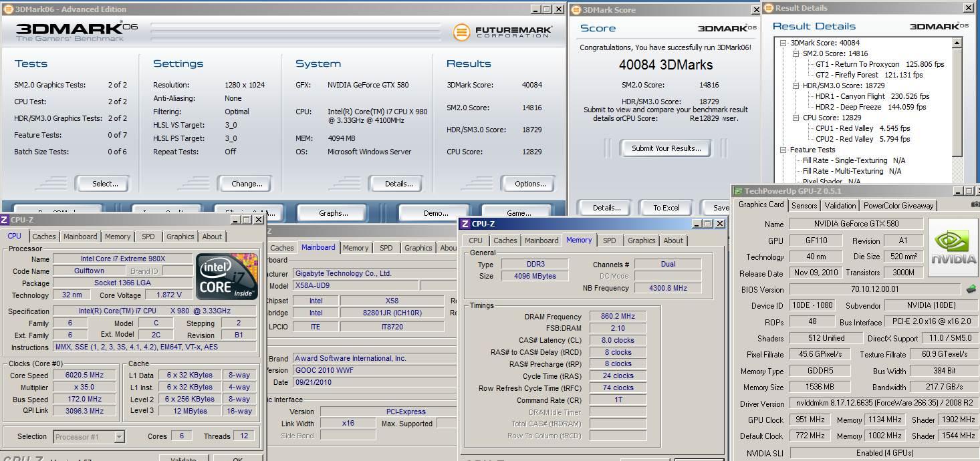Screen dimensions: 980x461
Task: Click the GT1 - Return To Proxycon row
Action: 880,64
